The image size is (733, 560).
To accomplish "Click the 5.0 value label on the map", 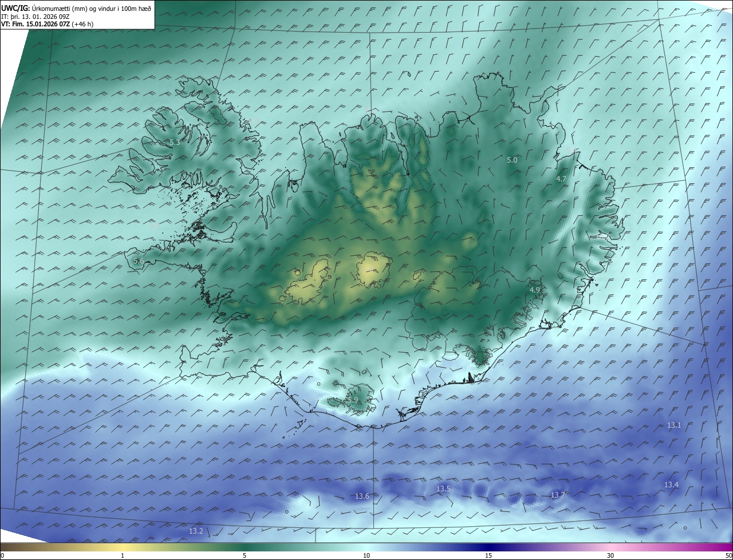I will click(512, 160).
